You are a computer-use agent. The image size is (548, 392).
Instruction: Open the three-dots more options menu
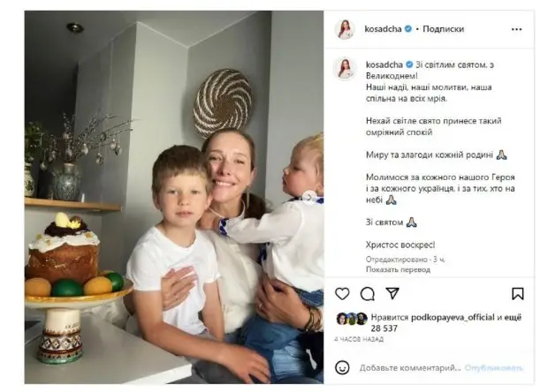[516, 29]
